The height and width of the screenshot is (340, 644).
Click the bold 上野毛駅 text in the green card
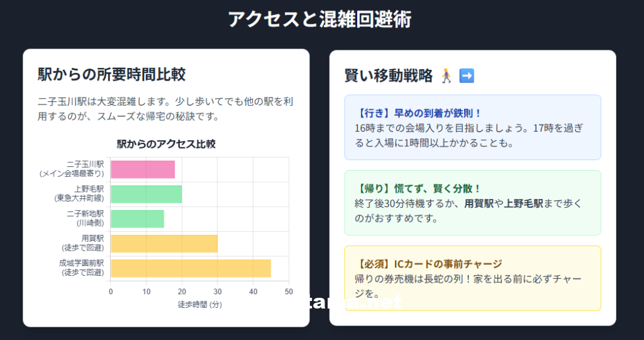(x=523, y=203)
